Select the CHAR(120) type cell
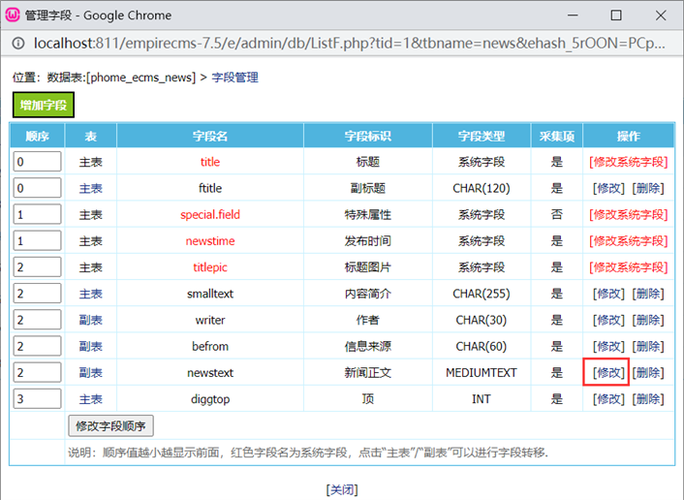The image size is (684, 500). 481,188
